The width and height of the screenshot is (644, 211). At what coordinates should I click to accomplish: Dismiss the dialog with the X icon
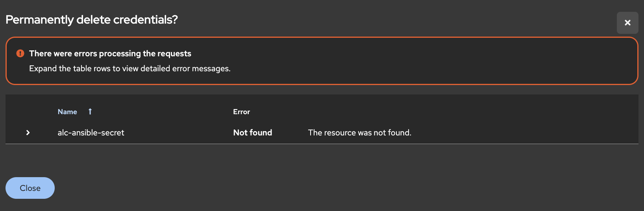tap(627, 23)
